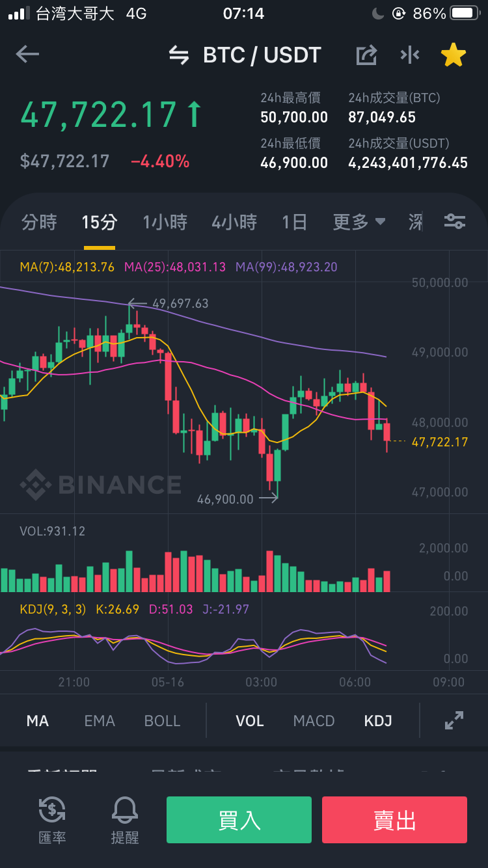The width and height of the screenshot is (488, 868).
Task: Enable the BOLL indicator
Action: 163,721
